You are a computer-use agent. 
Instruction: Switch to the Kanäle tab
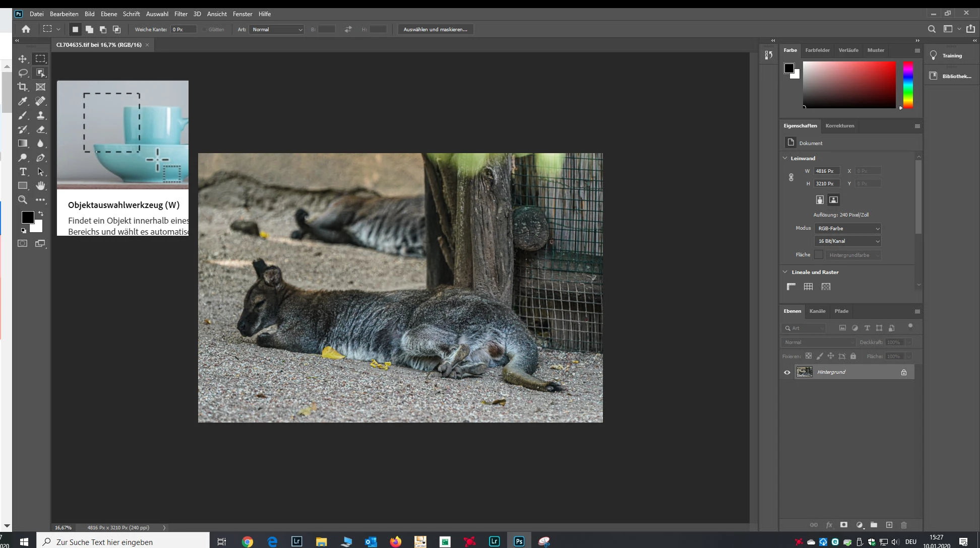[817, 311]
